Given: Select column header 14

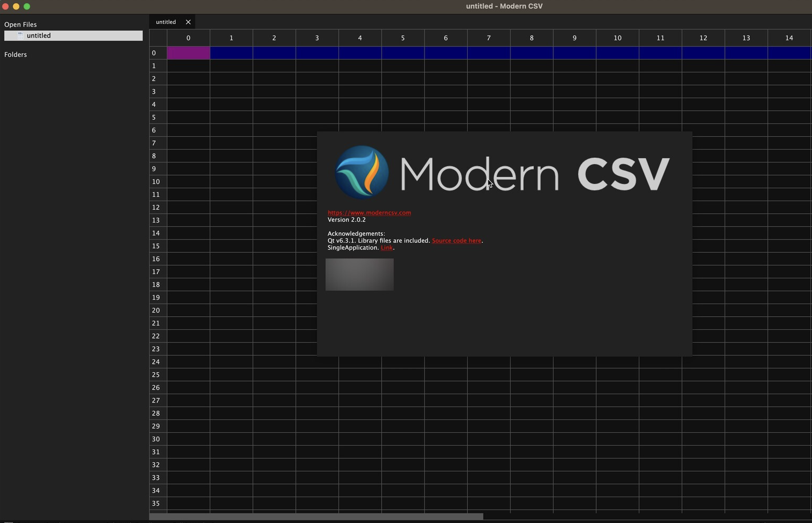Looking at the screenshot, I should (789, 37).
